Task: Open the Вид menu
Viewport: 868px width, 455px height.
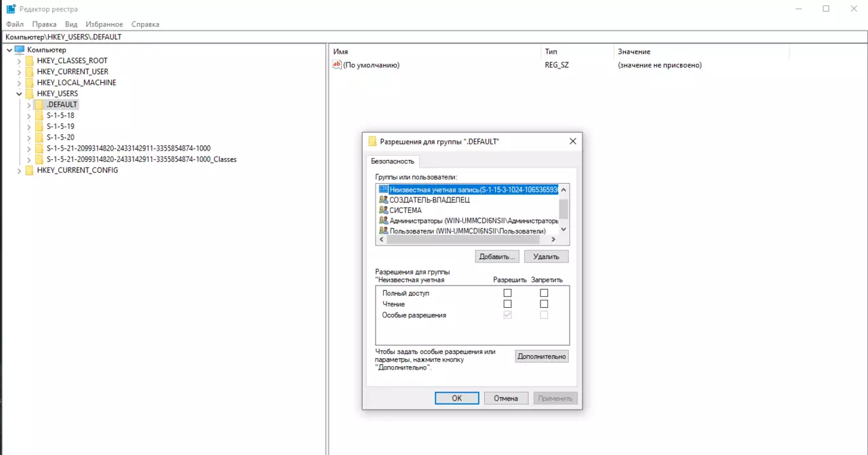Action: pos(71,24)
